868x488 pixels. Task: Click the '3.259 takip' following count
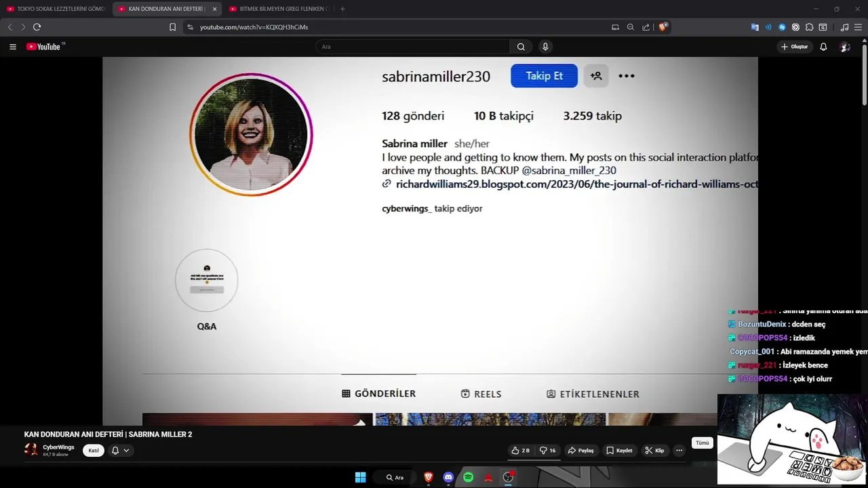pyautogui.click(x=593, y=116)
